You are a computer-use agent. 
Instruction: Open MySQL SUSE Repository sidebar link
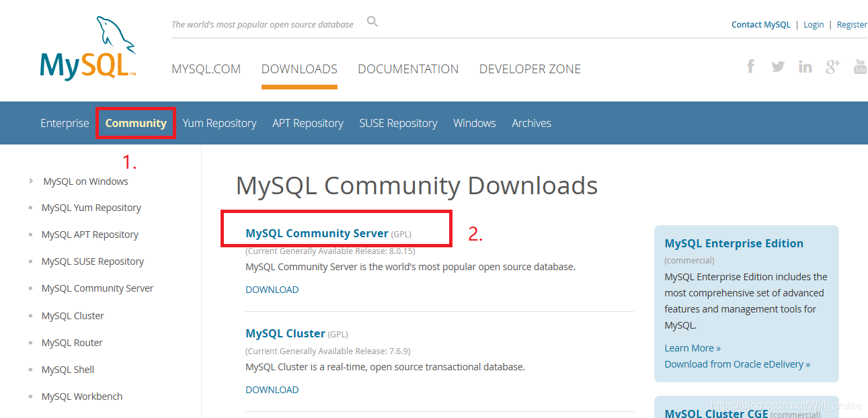point(93,261)
